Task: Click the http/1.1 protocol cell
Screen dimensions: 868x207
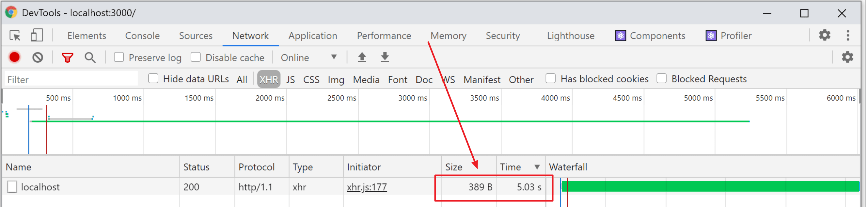Action: (255, 187)
